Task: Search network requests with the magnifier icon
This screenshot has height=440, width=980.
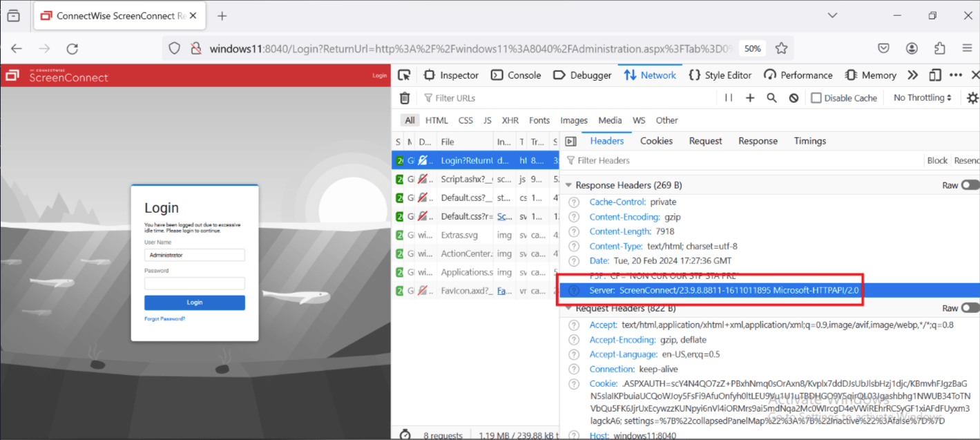Action: (x=771, y=97)
